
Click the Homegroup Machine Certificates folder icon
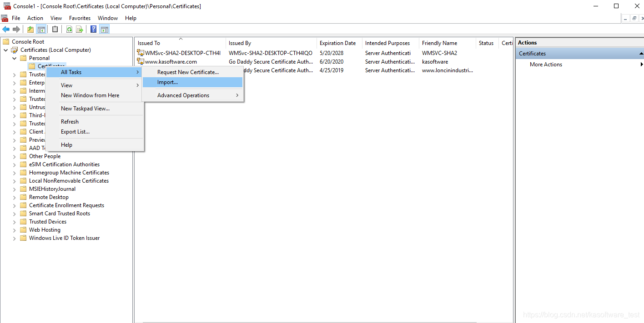coord(23,173)
